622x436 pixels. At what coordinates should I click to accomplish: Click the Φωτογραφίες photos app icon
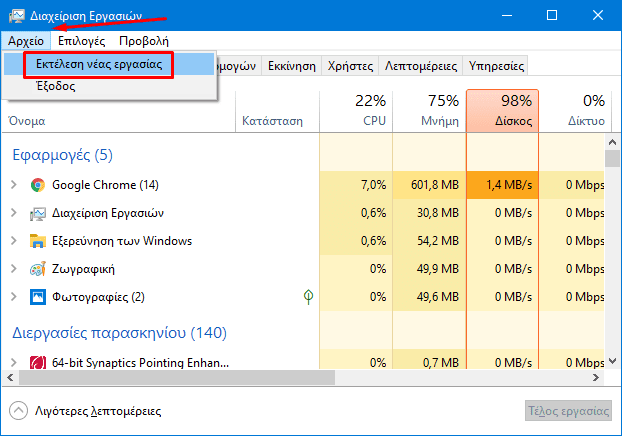pos(38,297)
